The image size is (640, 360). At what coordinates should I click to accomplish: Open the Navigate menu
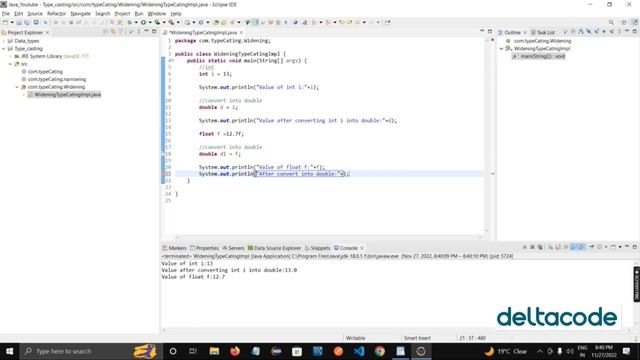(80, 13)
